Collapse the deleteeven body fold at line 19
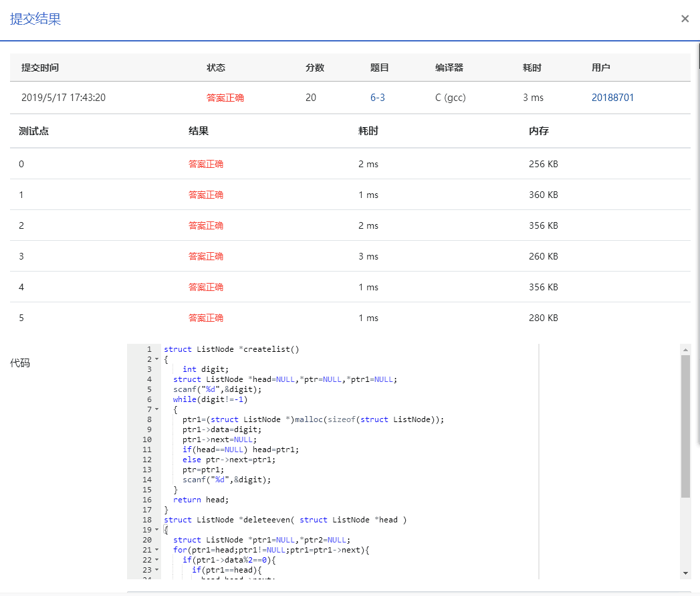The width and height of the screenshot is (700, 596). tap(156, 530)
